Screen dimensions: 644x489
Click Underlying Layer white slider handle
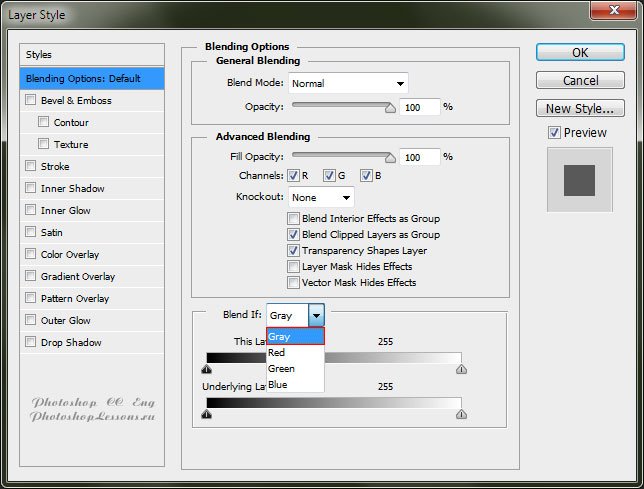pos(461,413)
